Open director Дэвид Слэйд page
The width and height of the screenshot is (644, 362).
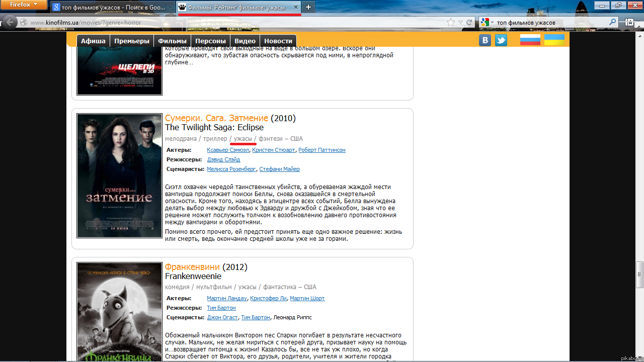(223, 159)
